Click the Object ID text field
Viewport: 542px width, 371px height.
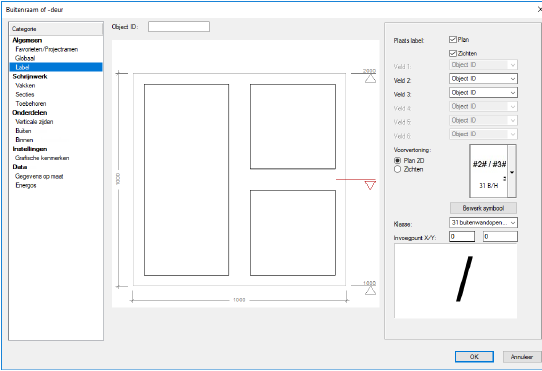click(179, 27)
